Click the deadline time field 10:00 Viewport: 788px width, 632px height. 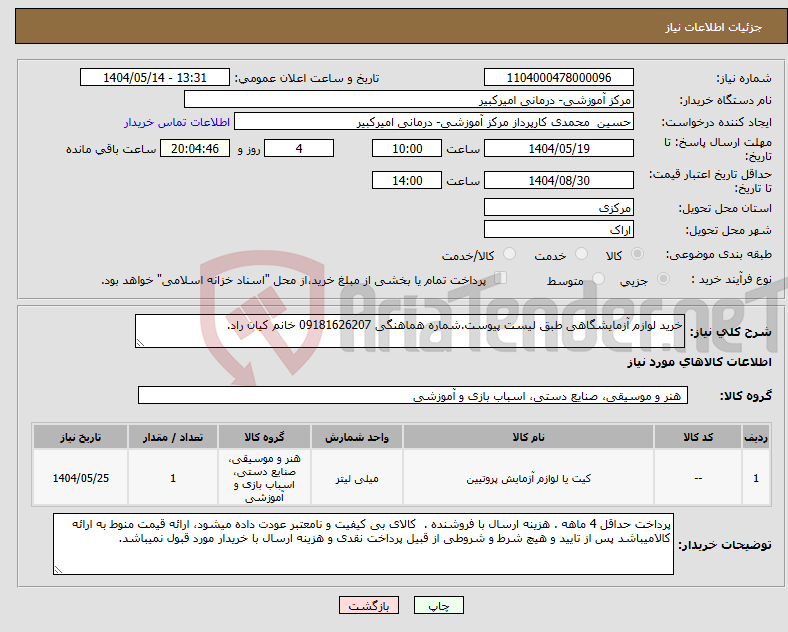407,148
